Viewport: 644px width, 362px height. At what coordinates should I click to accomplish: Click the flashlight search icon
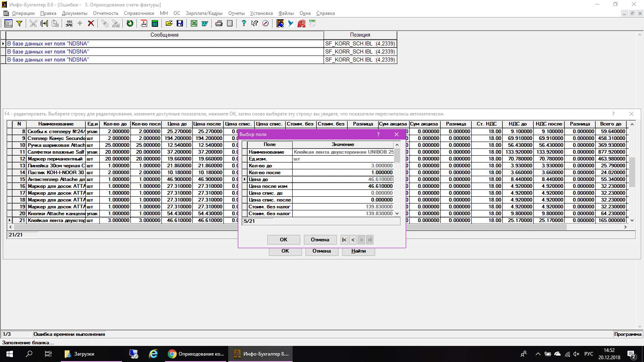click(x=105, y=23)
